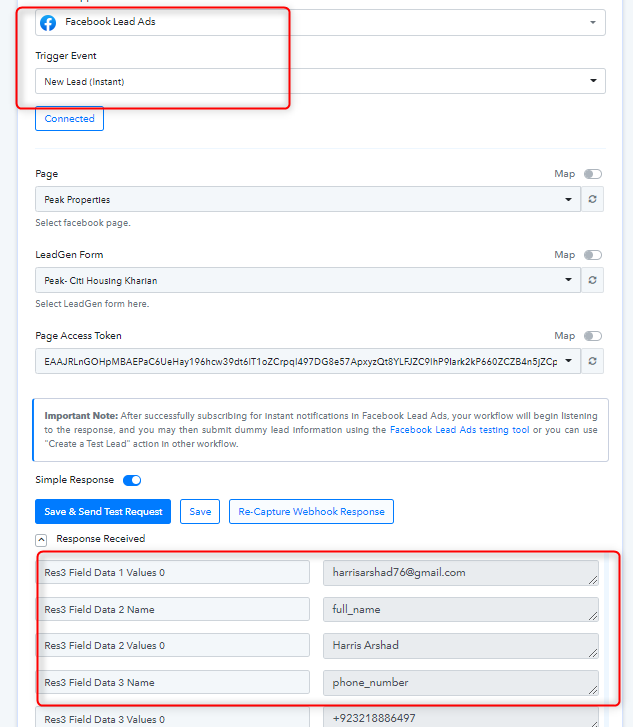Enable Map toggle for LeadGen Form
The width and height of the screenshot is (633, 727).
pyautogui.click(x=593, y=255)
